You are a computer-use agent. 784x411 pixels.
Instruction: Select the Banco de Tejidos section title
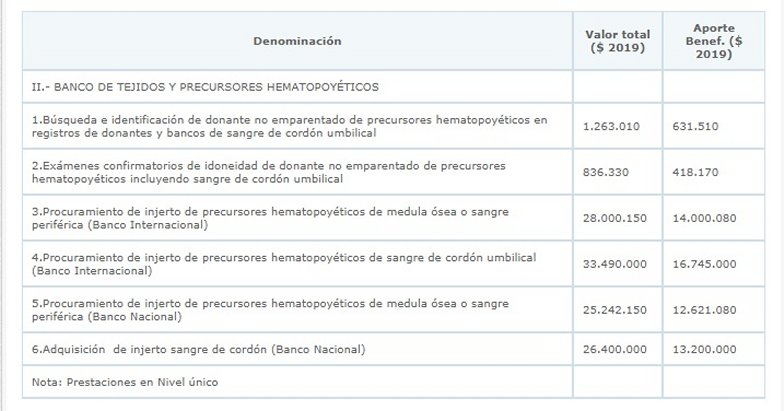pos(205,87)
